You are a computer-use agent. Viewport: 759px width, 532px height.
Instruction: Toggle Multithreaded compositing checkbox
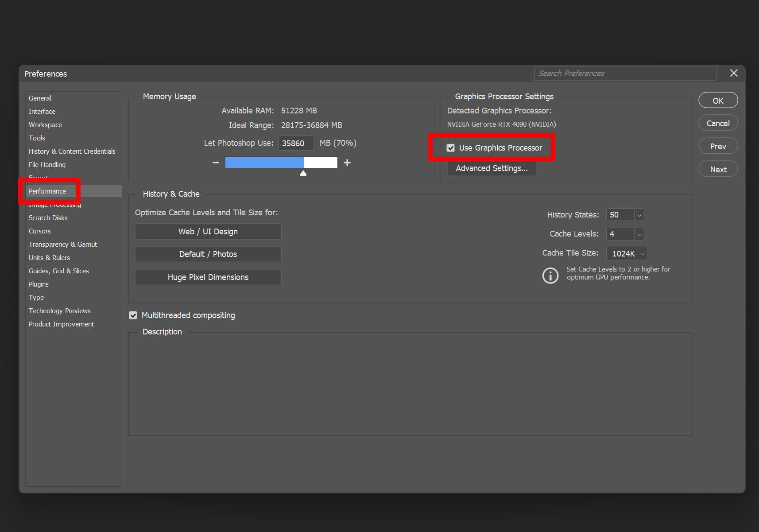point(133,315)
